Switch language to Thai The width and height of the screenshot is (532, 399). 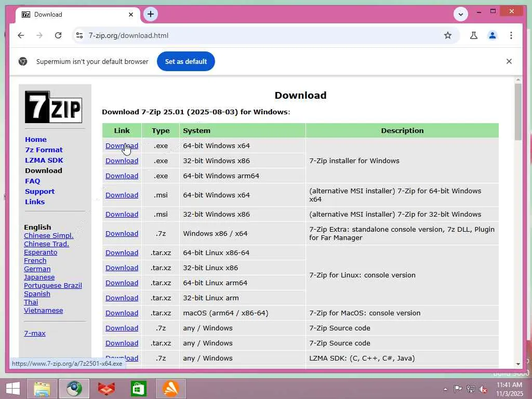pyautogui.click(x=31, y=302)
